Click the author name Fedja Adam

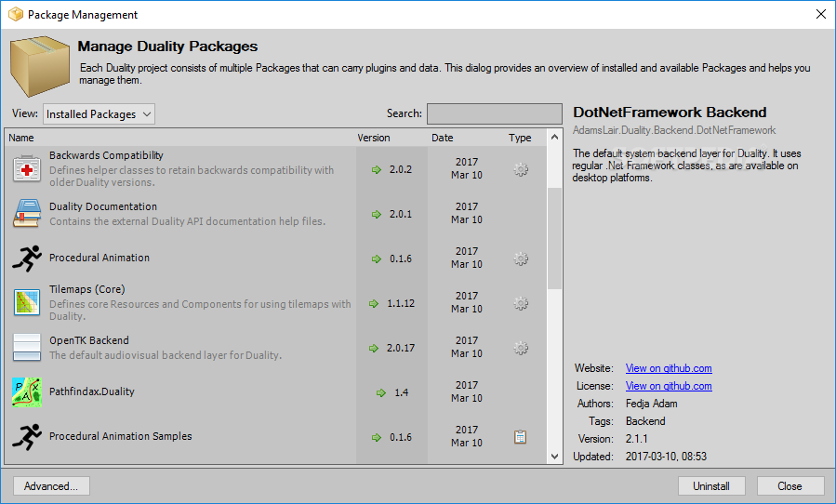tap(652, 404)
